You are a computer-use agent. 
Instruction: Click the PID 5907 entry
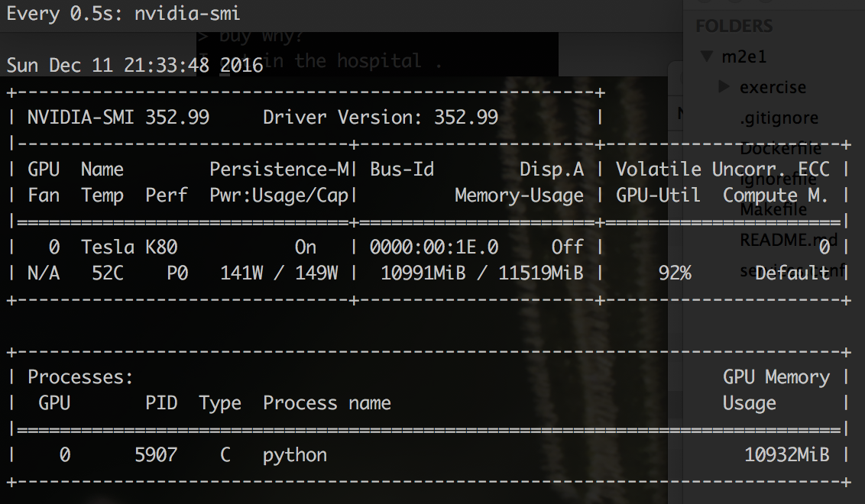156,455
